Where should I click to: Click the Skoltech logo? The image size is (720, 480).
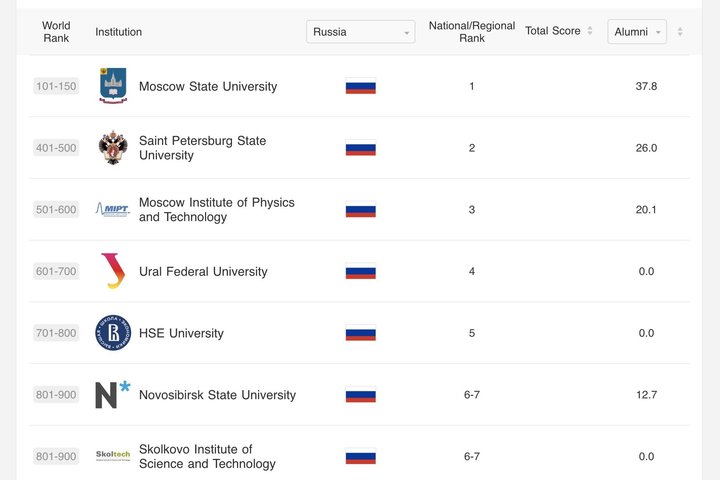pos(113,456)
